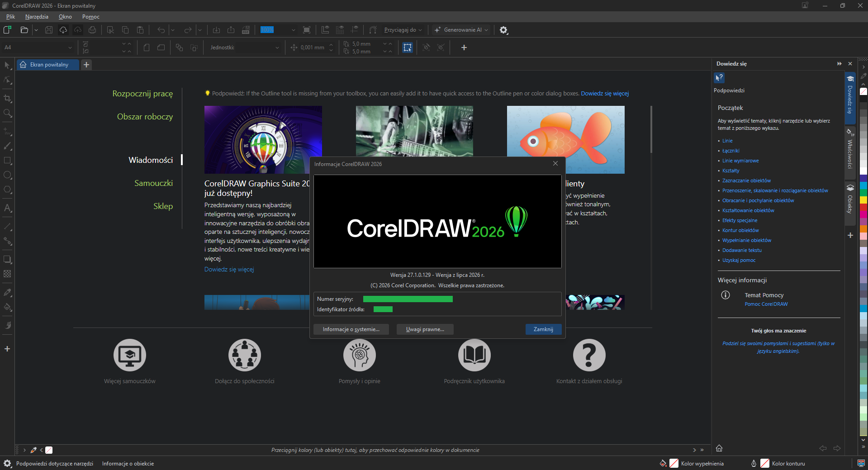Click the Dowiedz się więcej link under the news article
The image size is (868, 470).
coord(229,269)
